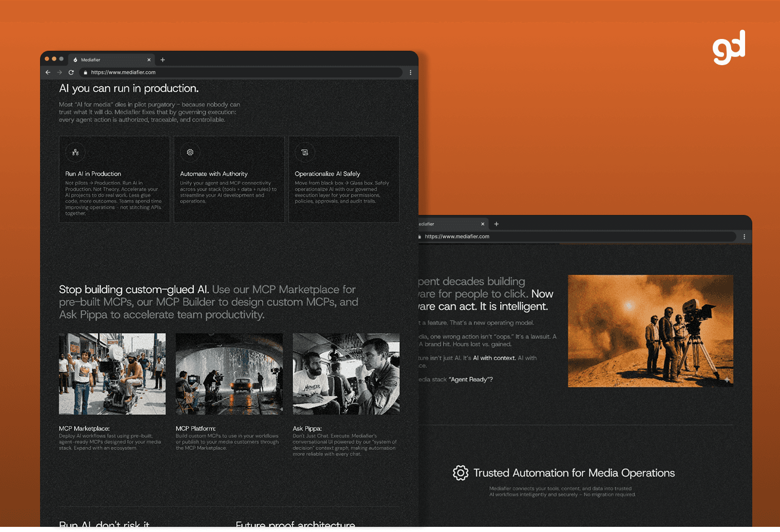Click Trusted Automation for Media Operations heading
Screen dimensions: 780x532
(574, 473)
